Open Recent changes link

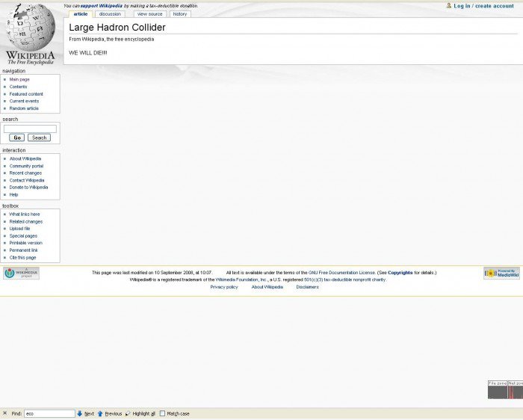(x=25, y=173)
